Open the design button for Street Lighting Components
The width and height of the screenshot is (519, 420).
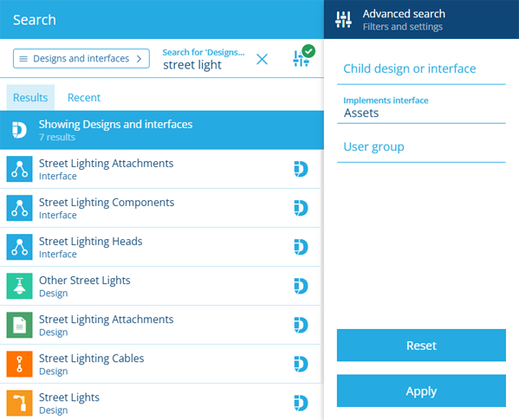tap(301, 208)
